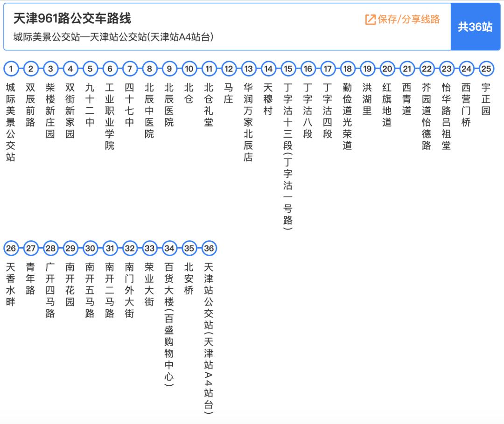Select stop number 17 circle

point(328,69)
